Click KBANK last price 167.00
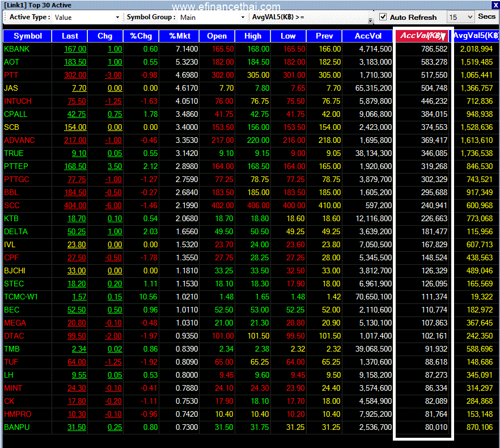Screen dimensions: 500x448 (75, 49)
